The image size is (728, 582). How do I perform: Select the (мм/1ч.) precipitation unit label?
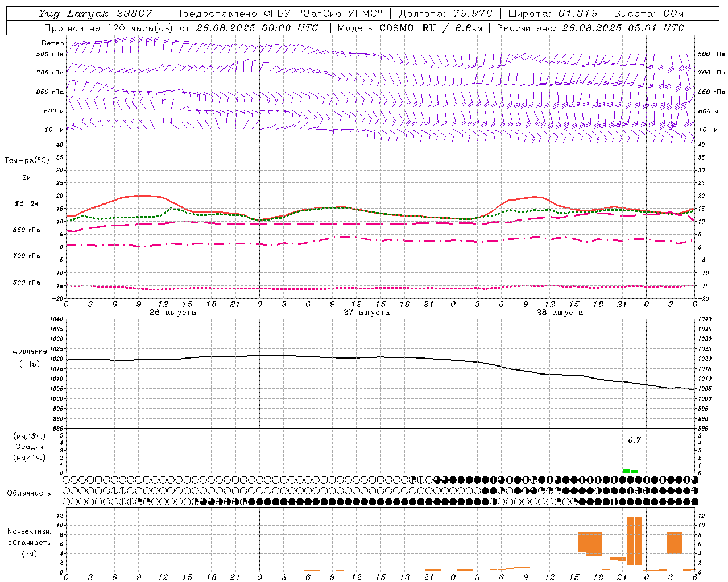coord(30,458)
